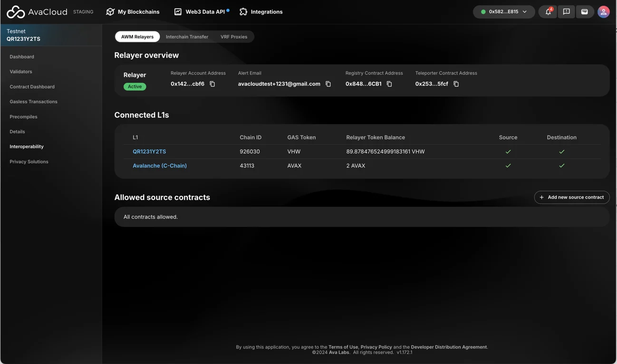Click the billing card icon

tap(584, 12)
